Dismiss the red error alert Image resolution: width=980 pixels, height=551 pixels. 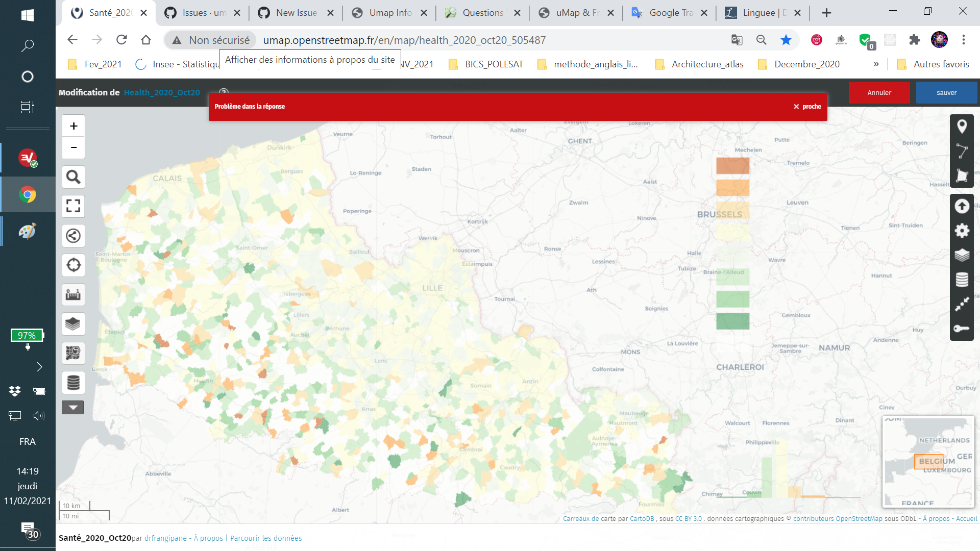(x=807, y=106)
